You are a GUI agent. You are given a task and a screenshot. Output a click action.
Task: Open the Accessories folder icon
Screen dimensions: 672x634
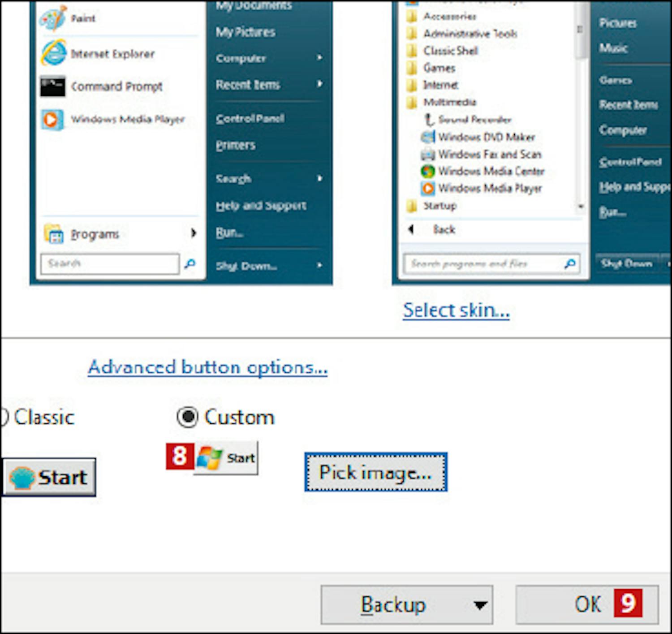pos(412,17)
